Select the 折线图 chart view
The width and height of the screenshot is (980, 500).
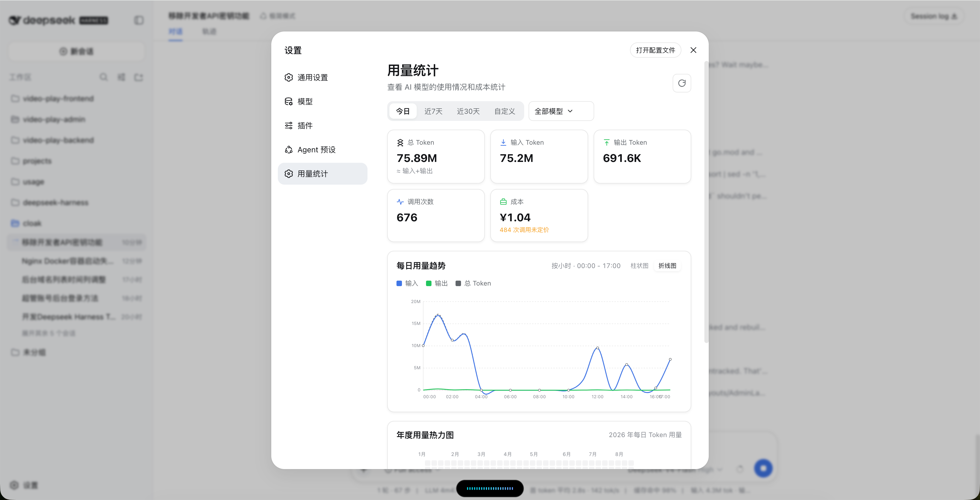[667, 266]
